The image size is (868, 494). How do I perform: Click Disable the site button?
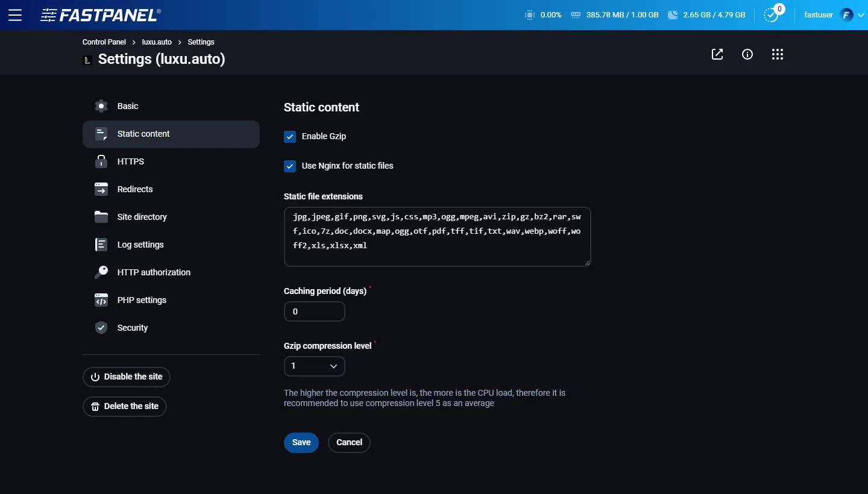(x=127, y=377)
